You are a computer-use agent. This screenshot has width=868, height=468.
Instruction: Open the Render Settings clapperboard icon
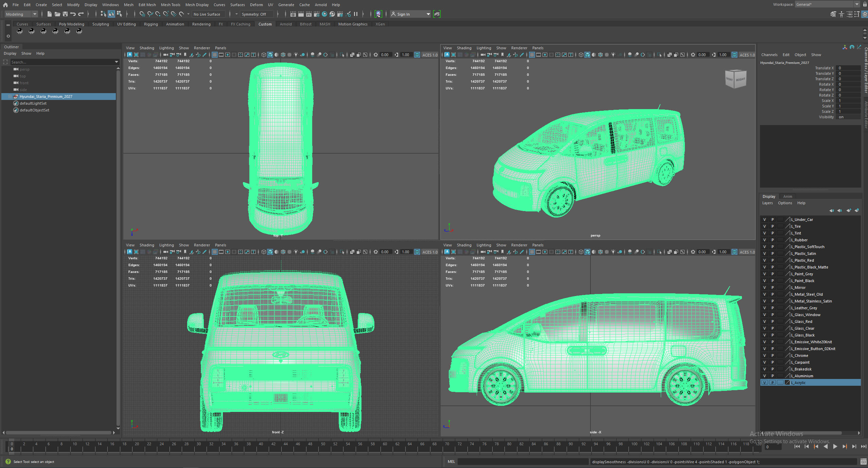(317, 14)
